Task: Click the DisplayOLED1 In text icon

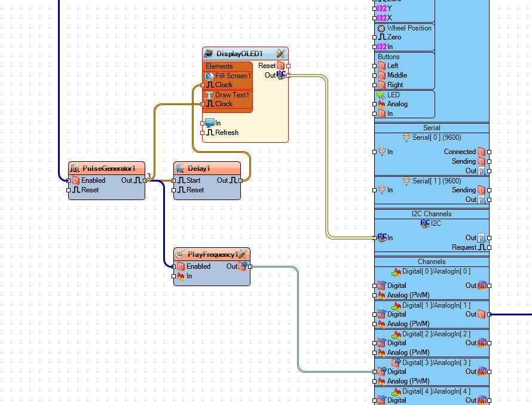Action: click(210, 123)
